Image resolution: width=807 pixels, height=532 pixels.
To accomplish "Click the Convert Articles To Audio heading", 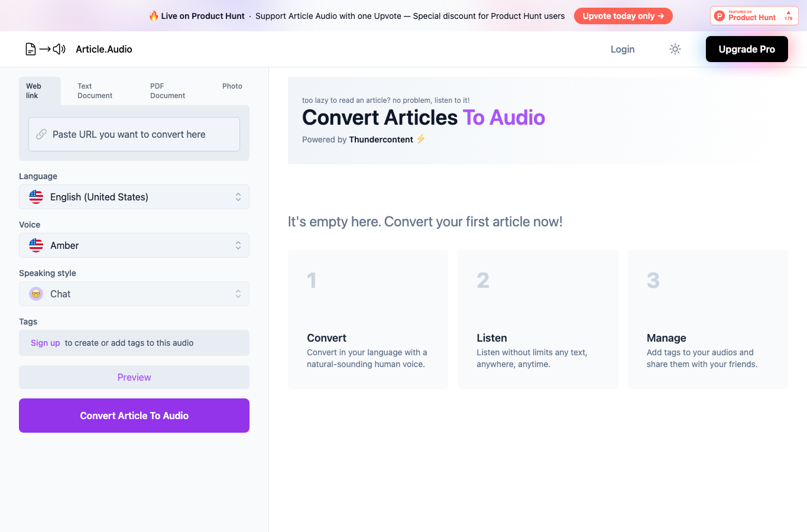I will click(x=423, y=118).
